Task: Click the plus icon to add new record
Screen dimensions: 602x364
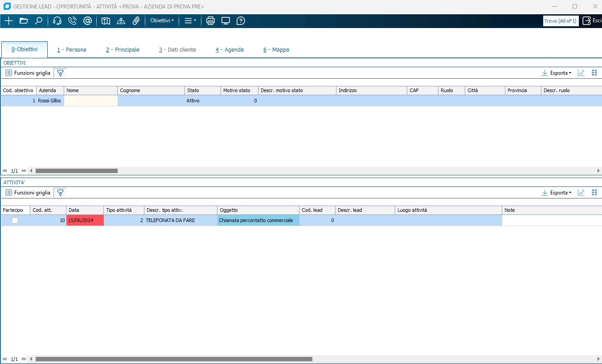Action: pos(8,21)
